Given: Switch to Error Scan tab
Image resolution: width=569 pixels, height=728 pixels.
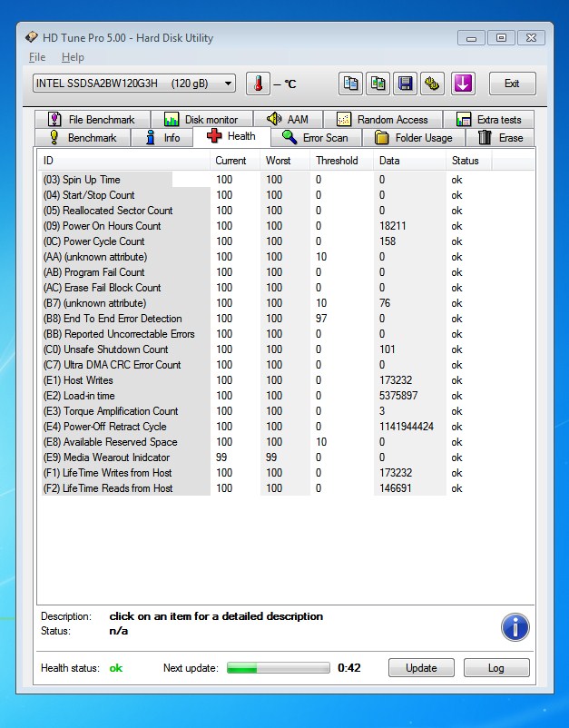Looking at the screenshot, I should 316,138.
